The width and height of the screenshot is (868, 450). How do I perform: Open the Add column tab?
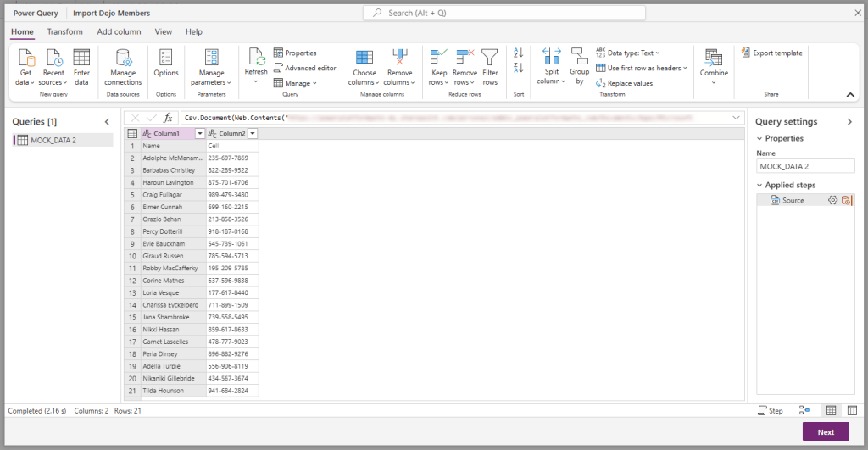point(119,31)
